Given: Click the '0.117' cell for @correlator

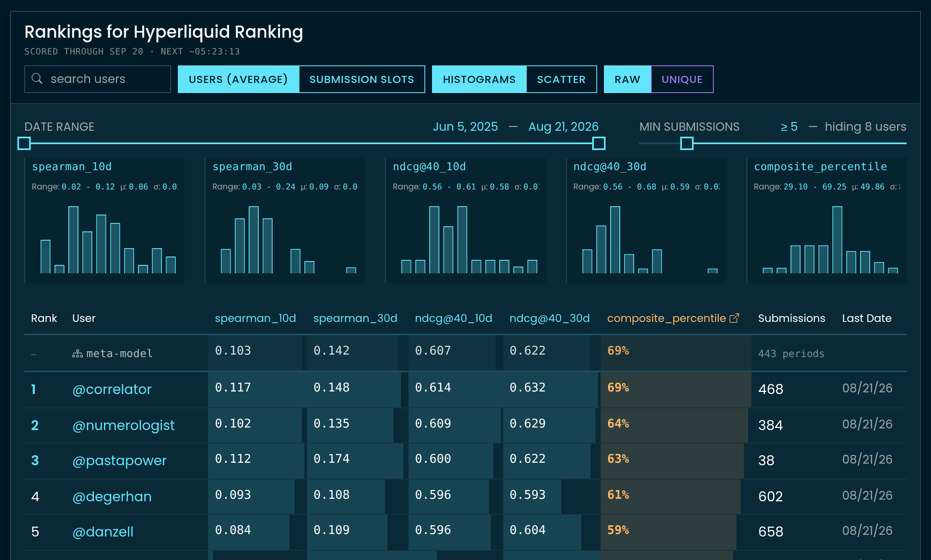Looking at the screenshot, I should (233, 387).
